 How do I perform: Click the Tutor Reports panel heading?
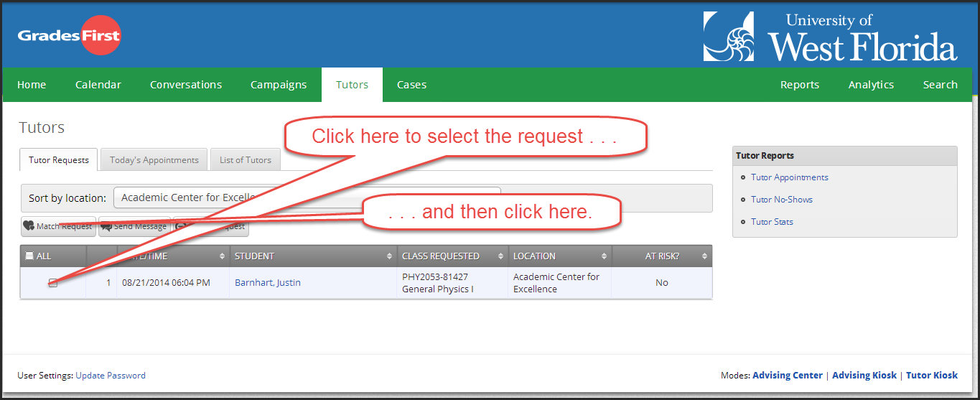coord(845,156)
